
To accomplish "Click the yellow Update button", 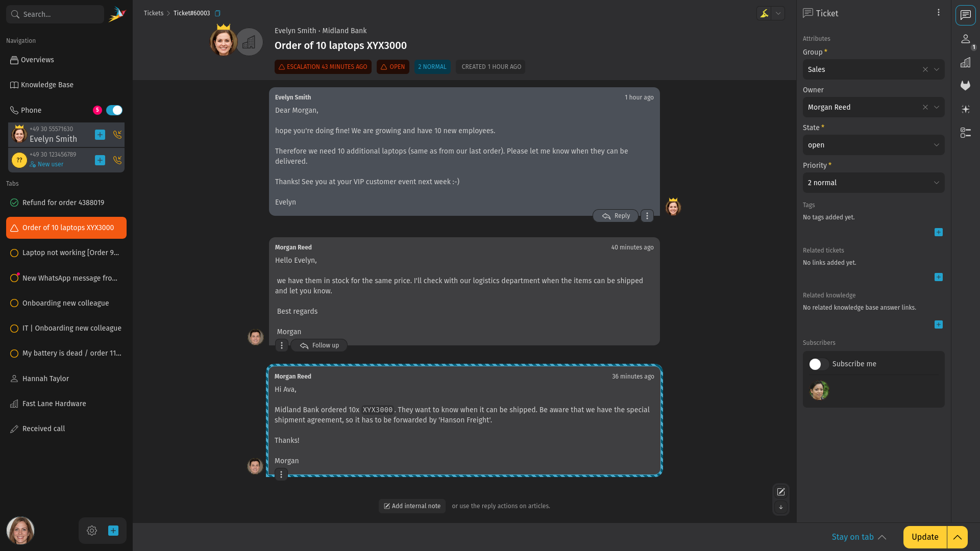I will click(925, 537).
